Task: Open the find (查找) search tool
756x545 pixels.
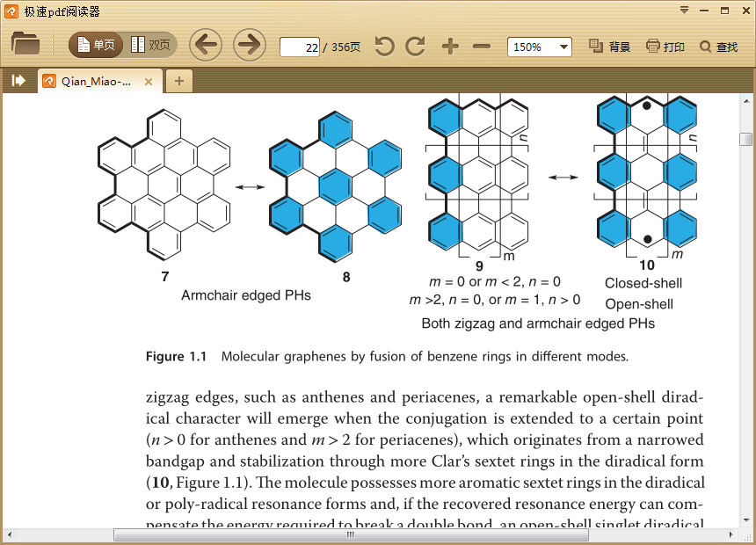Action: 719,47
